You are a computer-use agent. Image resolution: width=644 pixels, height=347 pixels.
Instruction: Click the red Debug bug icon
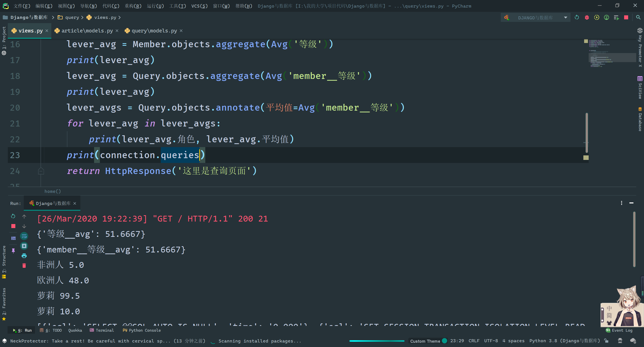tap(587, 17)
